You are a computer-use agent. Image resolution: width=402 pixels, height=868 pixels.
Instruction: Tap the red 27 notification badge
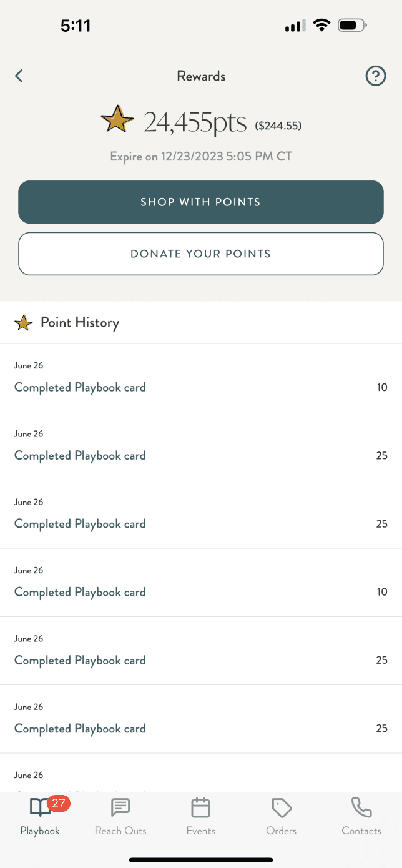(58, 804)
